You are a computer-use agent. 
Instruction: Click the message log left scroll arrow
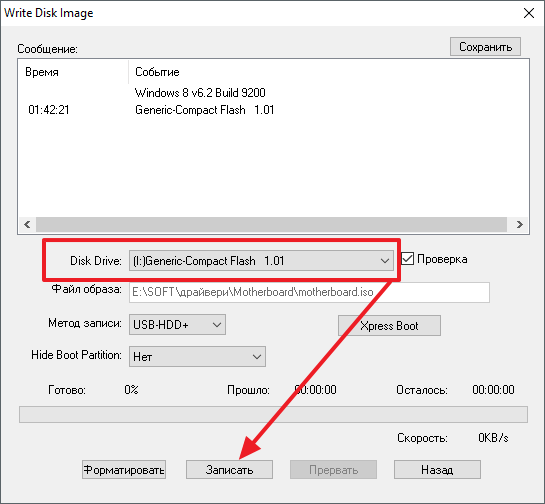pyautogui.click(x=27, y=225)
